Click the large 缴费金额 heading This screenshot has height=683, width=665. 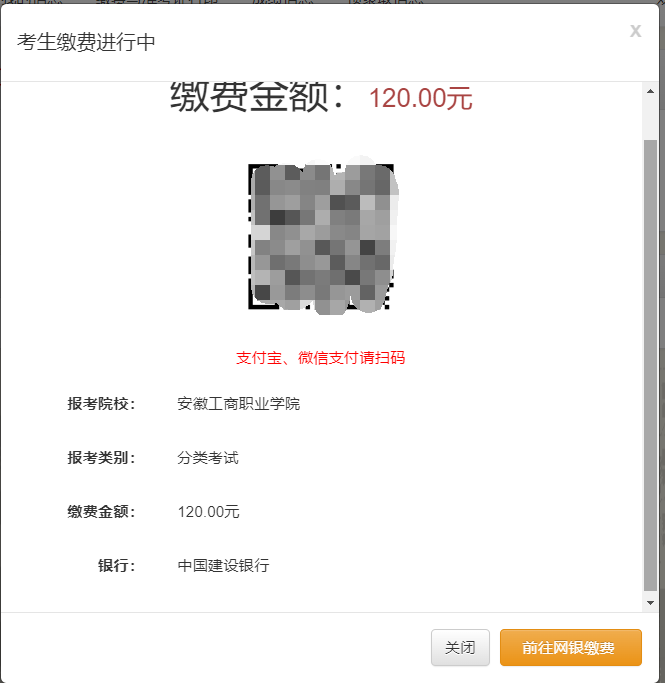click(257, 97)
